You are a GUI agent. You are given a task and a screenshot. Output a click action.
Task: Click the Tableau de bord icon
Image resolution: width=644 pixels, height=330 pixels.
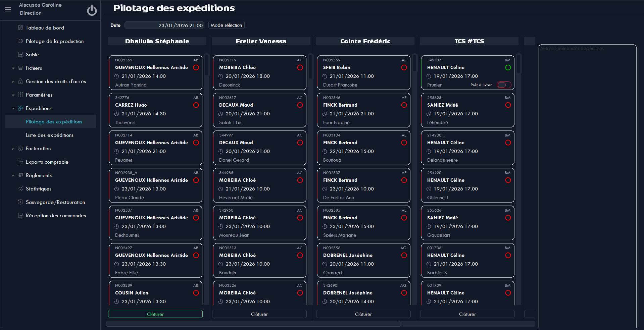click(x=20, y=27)
